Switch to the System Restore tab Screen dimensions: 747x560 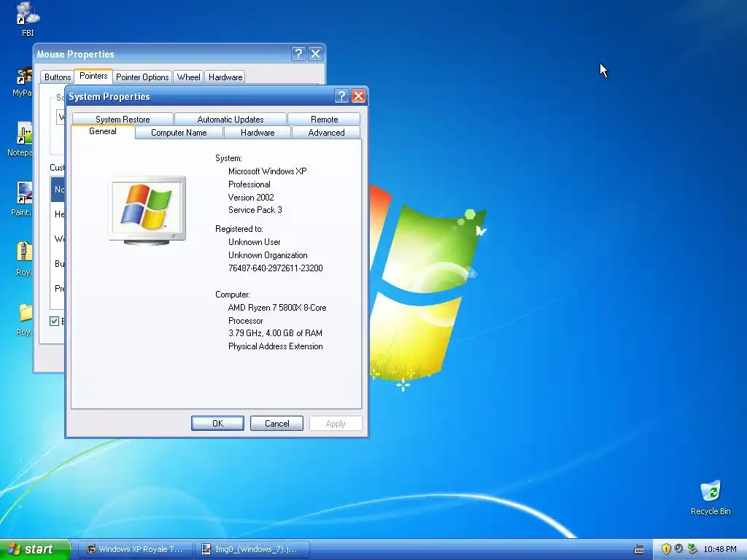(x=123, y=119)
